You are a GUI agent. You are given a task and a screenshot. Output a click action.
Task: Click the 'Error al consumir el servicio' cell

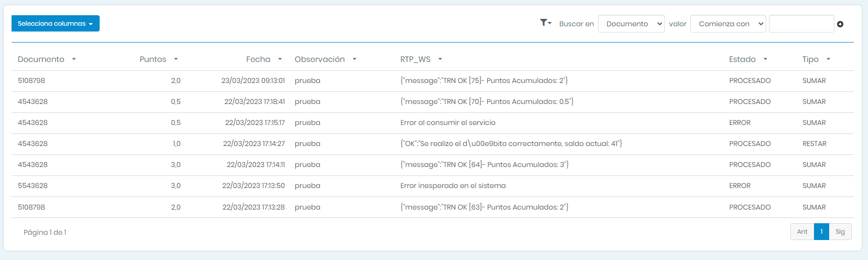pos(447,123)
